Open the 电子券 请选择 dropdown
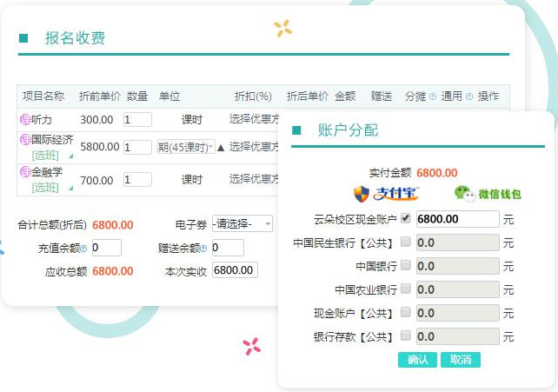 (242, 224)
